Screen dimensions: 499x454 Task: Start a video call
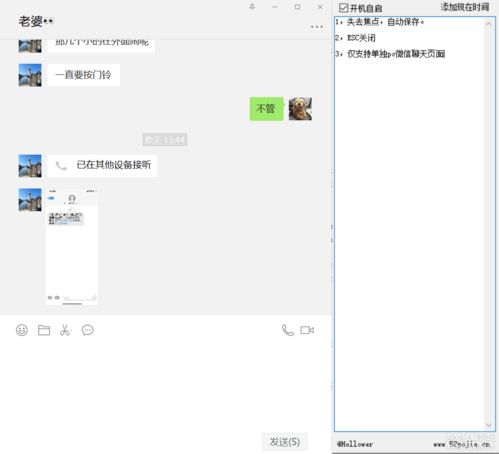tap(307, 330)
